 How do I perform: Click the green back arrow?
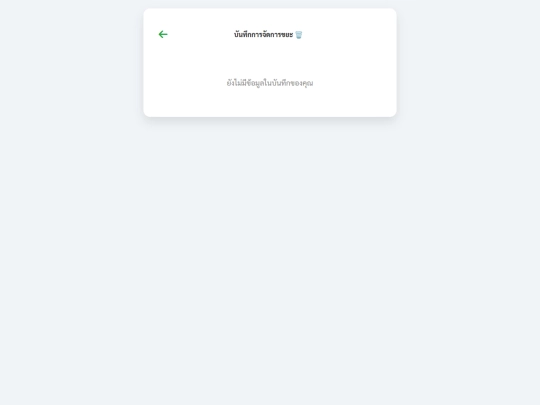(163, 34)
